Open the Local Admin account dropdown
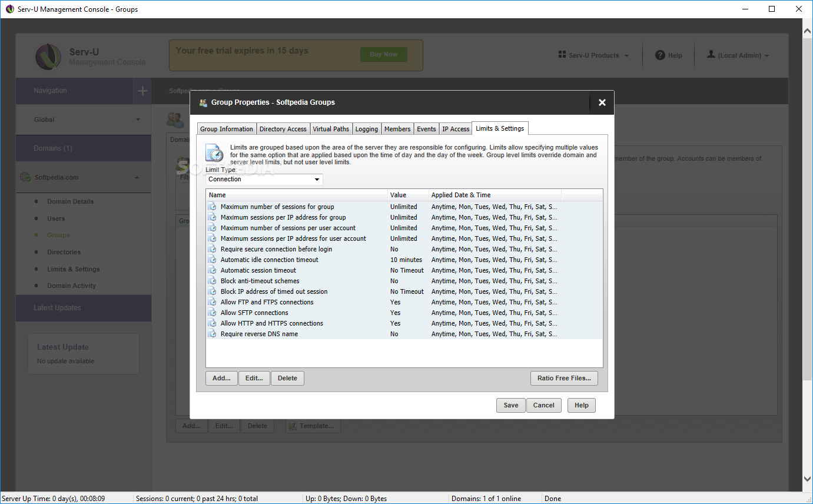This screenshot has height=504, width=813. click(738, 55)
